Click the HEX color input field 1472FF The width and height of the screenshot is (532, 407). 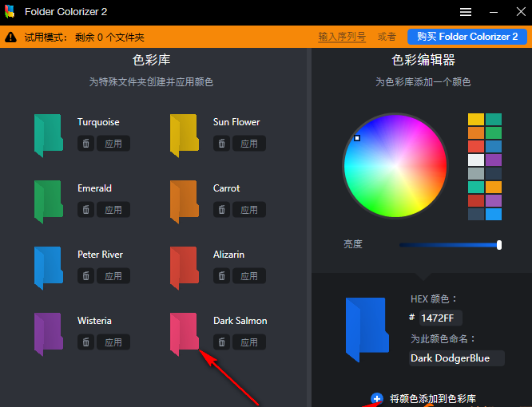(441, 318)
